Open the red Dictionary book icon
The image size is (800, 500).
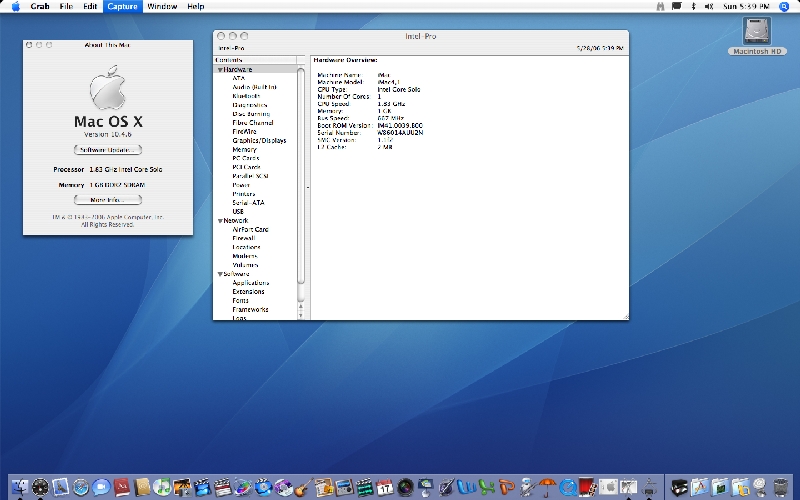121,487
